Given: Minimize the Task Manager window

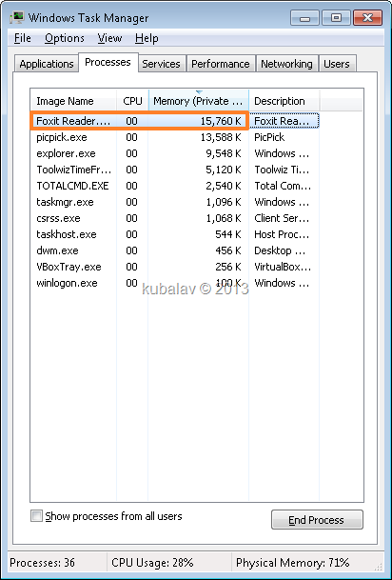Looking at the screenshot, I should [305, 17].
